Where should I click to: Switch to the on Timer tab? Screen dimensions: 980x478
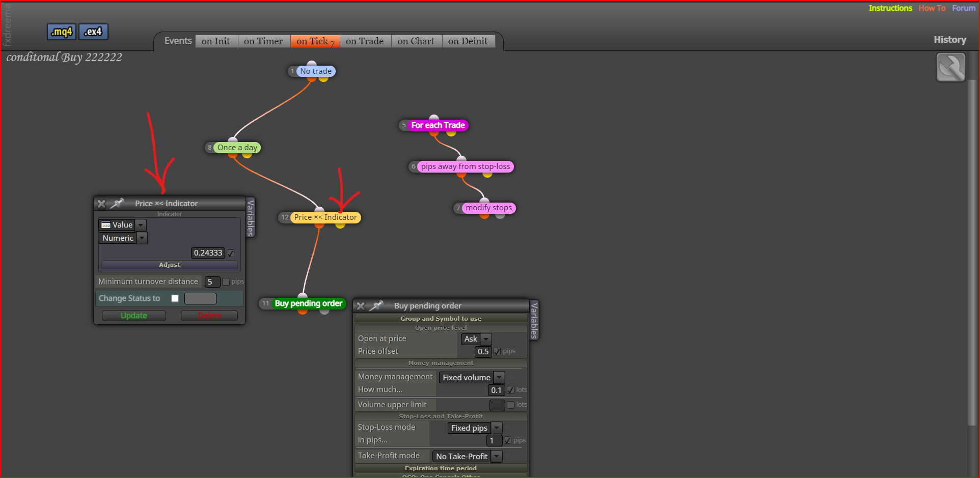[263, 41]
